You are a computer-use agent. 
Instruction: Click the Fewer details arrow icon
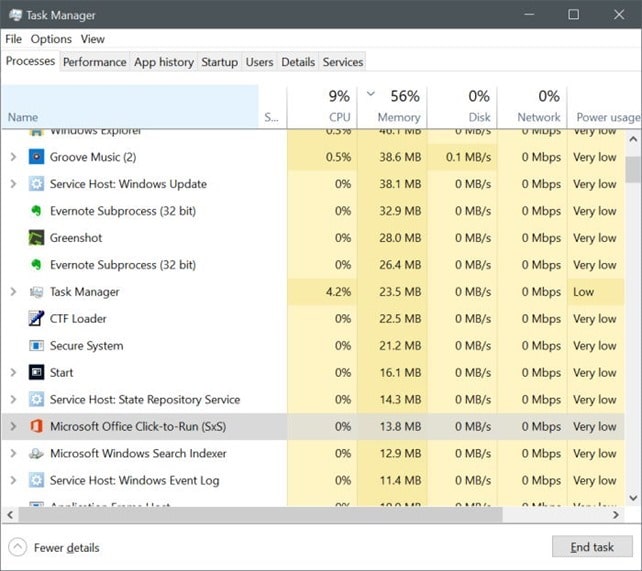(x=17, y=547)
